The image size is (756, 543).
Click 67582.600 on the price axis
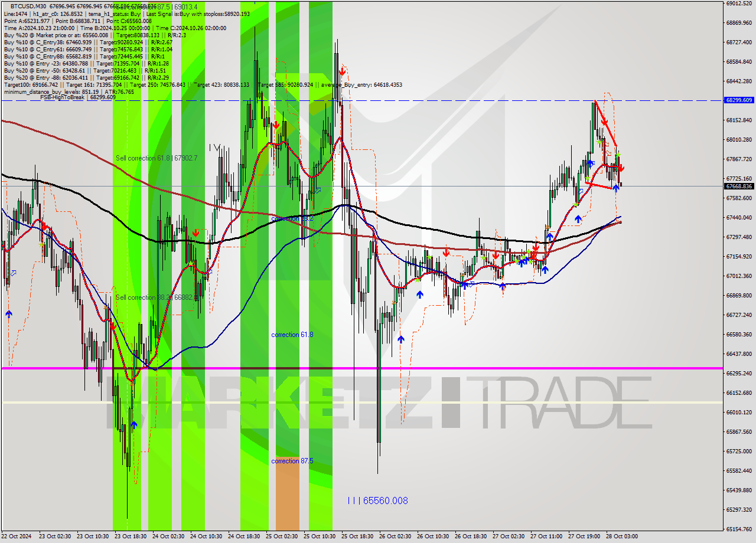(x=739, y=198)
